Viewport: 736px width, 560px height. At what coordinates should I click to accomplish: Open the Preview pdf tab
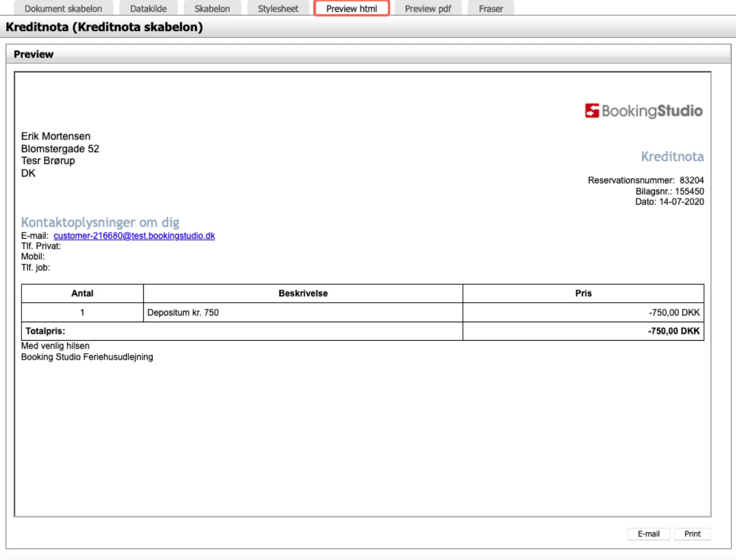[x=428, y=9]
